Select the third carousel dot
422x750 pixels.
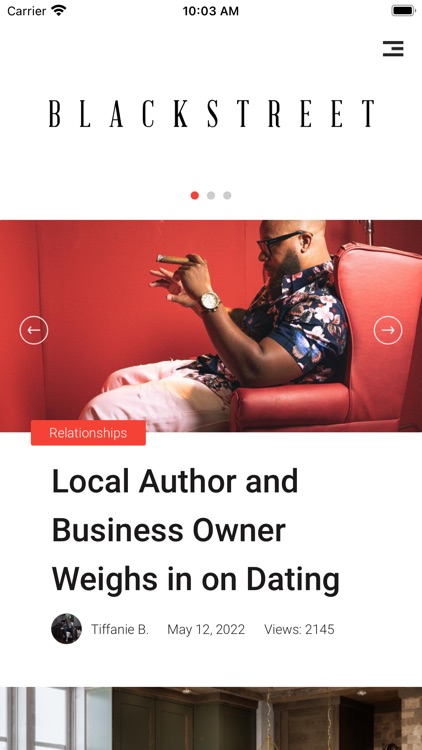pos(227,195)
